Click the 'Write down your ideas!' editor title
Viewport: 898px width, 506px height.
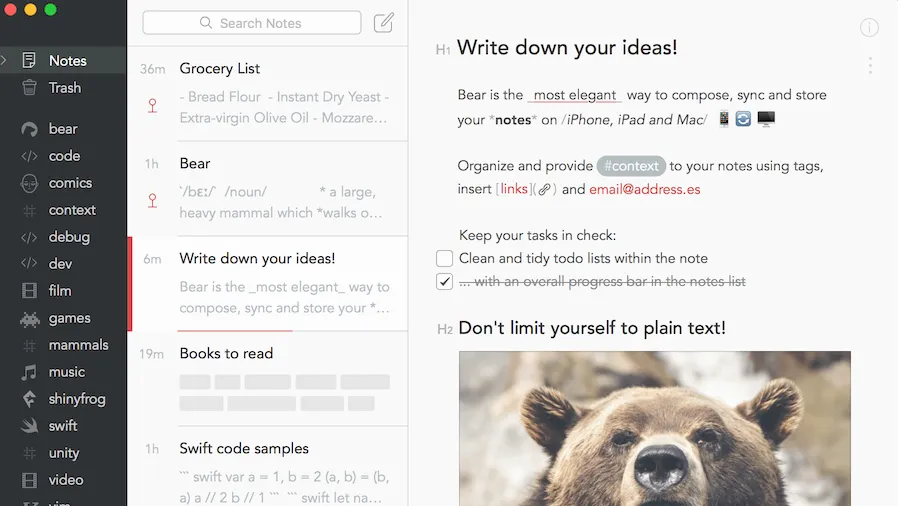pyautogui.click(x=567, y=48)
